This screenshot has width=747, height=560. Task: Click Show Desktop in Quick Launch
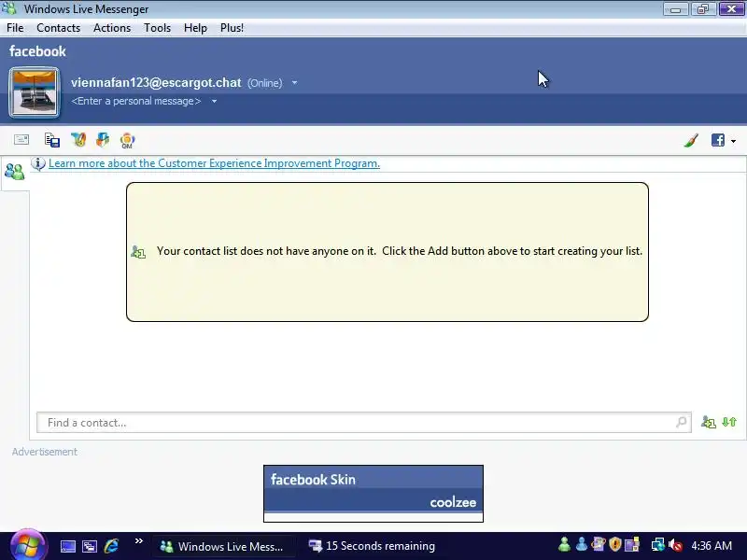67,546
